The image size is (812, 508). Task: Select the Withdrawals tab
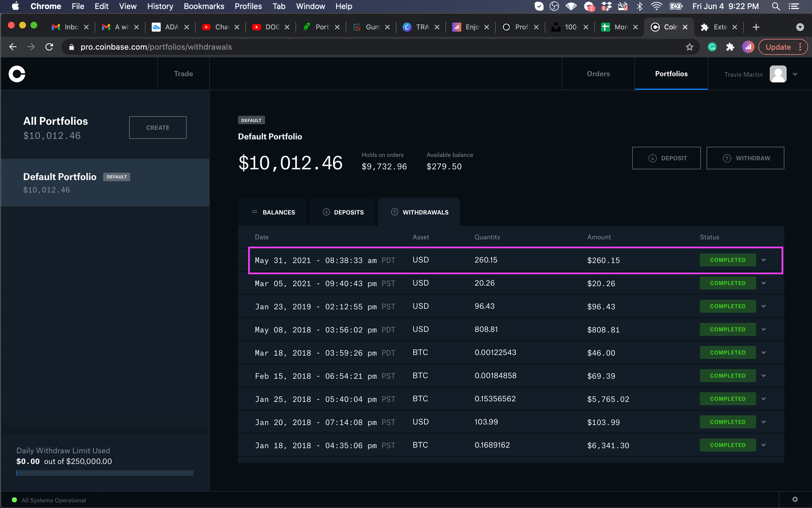point(419,212)
